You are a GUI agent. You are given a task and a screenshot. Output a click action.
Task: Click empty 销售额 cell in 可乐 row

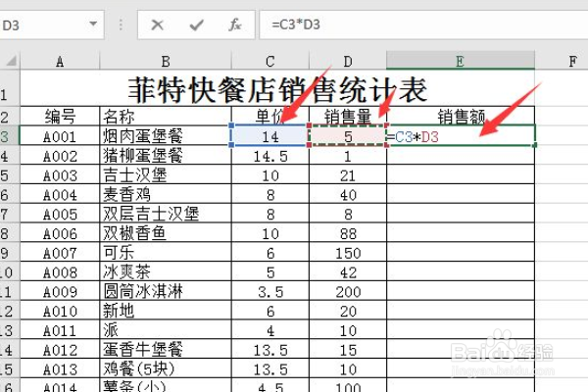pos(461,253)
